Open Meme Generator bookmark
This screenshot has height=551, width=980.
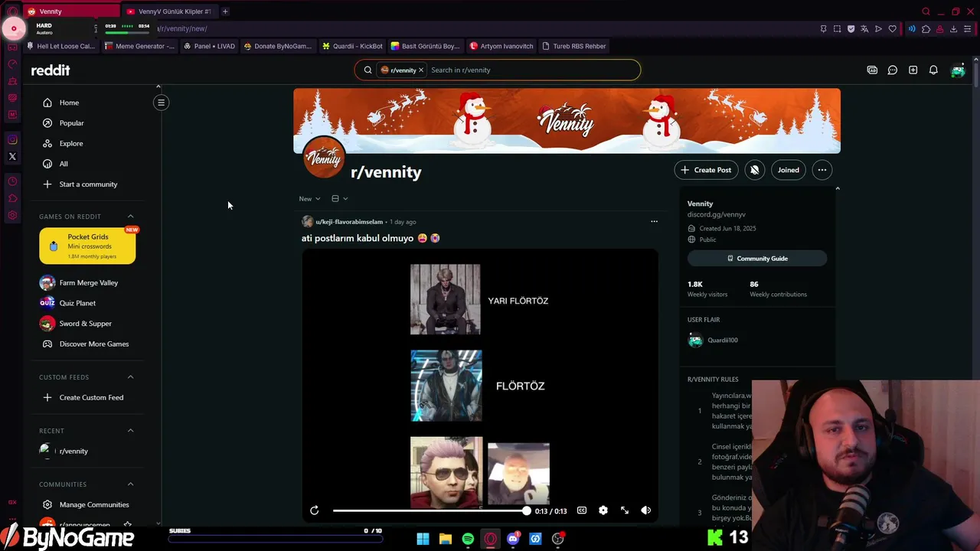coord(140,46)
